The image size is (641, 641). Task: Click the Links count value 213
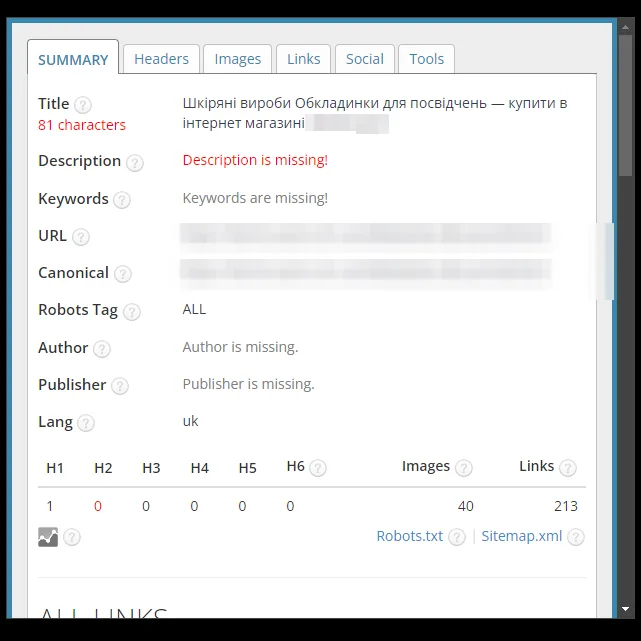[566, 506]
